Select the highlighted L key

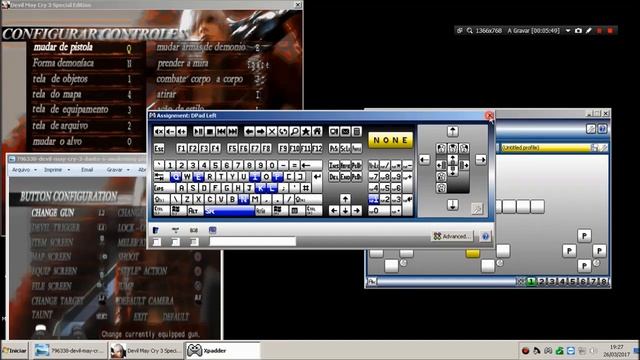coord(272,188)
